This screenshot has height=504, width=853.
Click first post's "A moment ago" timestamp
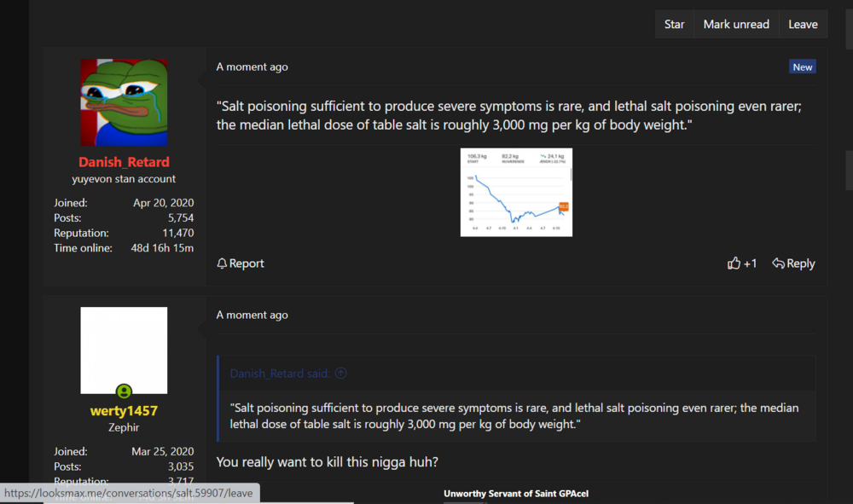tap(252, 67)
